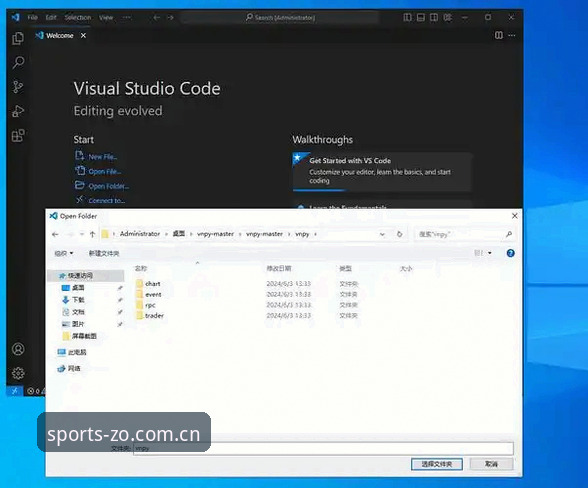The image size is (588, 488).
Task: Click the VS Code logo in title bar
Action: click(x=15, y=17)
